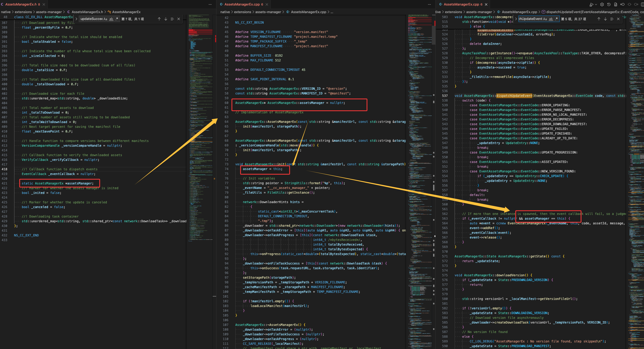Open the timeline history clock icon
This screenshot has height=349, width=644.
[609, 4]
